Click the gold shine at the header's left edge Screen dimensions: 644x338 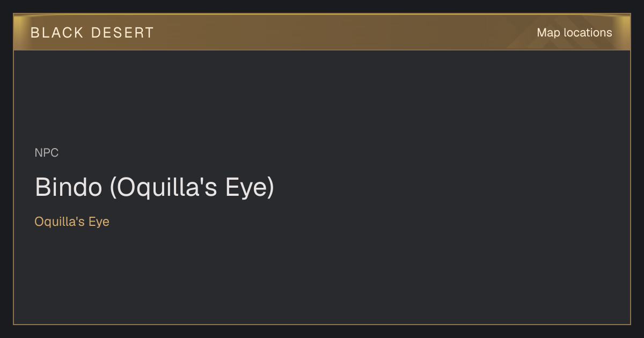[19, 32]
